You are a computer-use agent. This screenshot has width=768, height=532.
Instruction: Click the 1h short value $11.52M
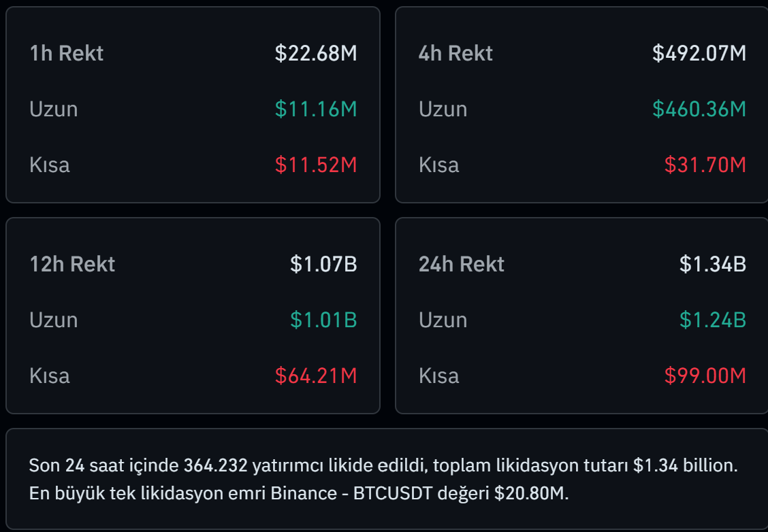click(x=316, y=165)
